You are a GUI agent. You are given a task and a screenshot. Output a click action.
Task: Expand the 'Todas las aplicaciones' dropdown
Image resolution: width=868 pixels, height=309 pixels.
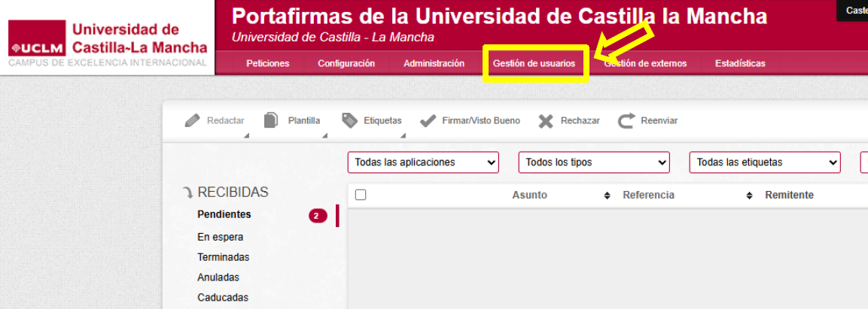pos(423,162)
